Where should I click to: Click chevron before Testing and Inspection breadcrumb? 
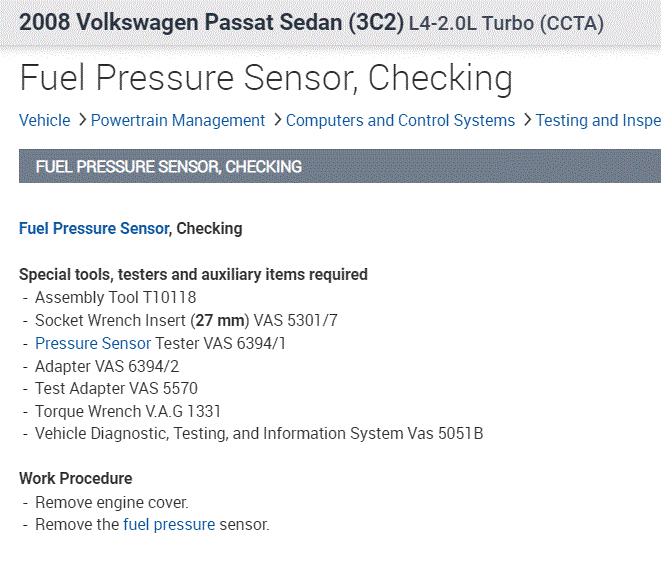(x=526, y=121)
